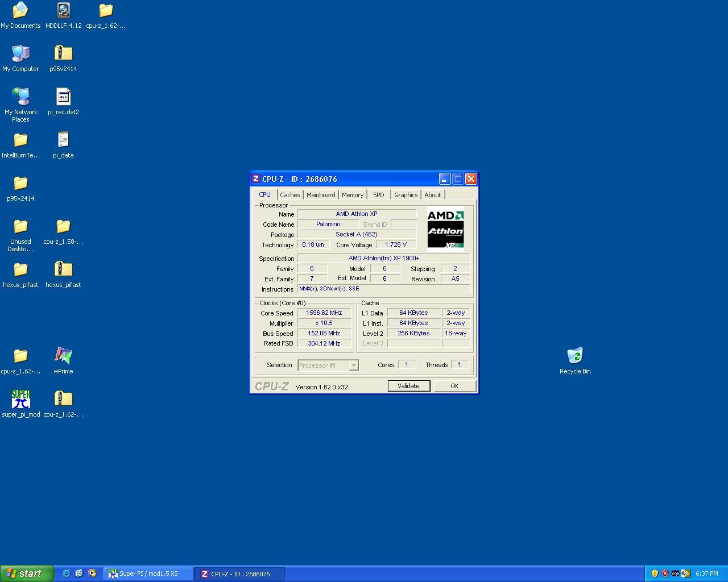Click the yellow security shield tray icon

click(x=655, y=573)
